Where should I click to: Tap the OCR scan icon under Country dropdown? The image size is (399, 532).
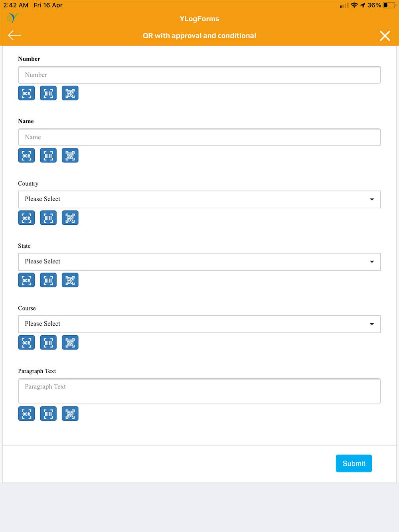[26, 218]
